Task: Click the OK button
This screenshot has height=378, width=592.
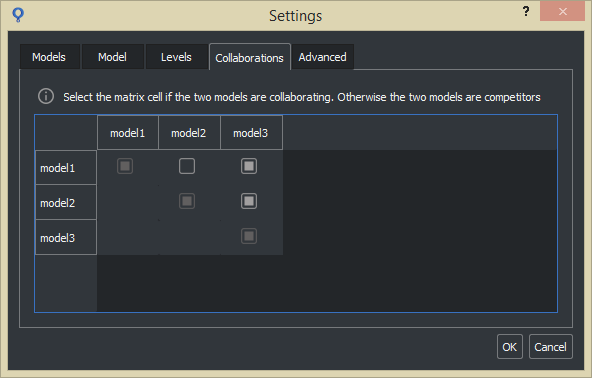Action: (x=510, y=347)
